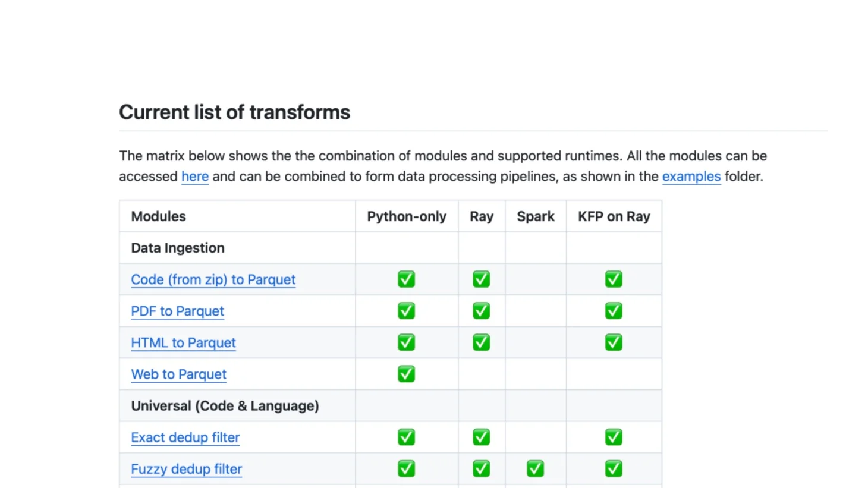Click the 'Current list of transforms' heading

click(x=234, y=112)
